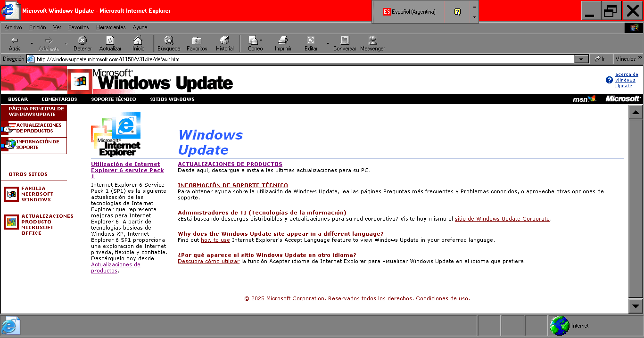Expand the address bar history dropdown
Screen dimensions: 644x338
click(581, 58)
